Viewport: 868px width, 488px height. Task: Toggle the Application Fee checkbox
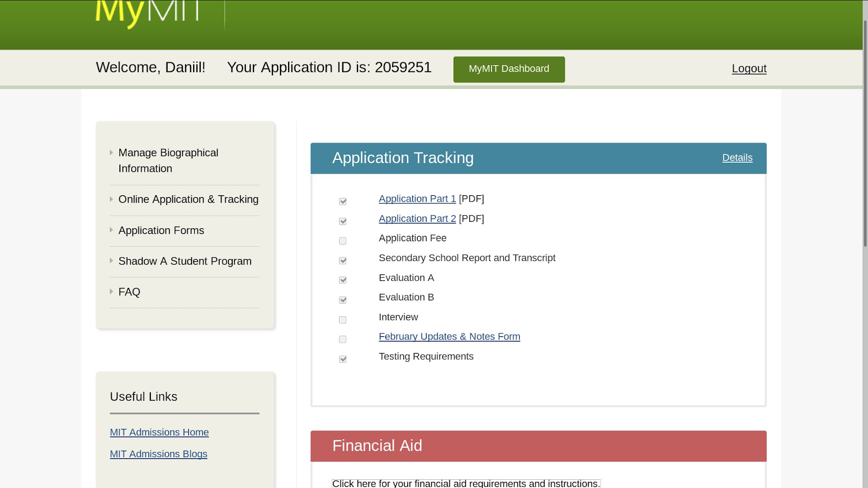pyautogui.click(x=343, y=241)
